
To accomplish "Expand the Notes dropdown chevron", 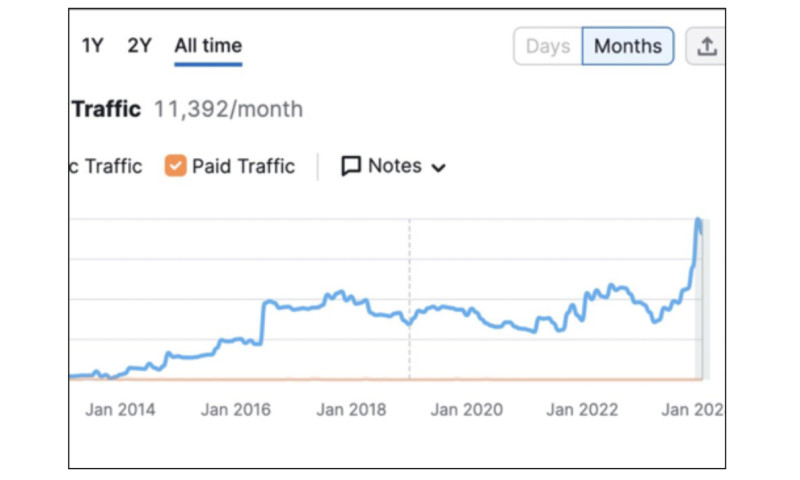I will pos(438,168).
